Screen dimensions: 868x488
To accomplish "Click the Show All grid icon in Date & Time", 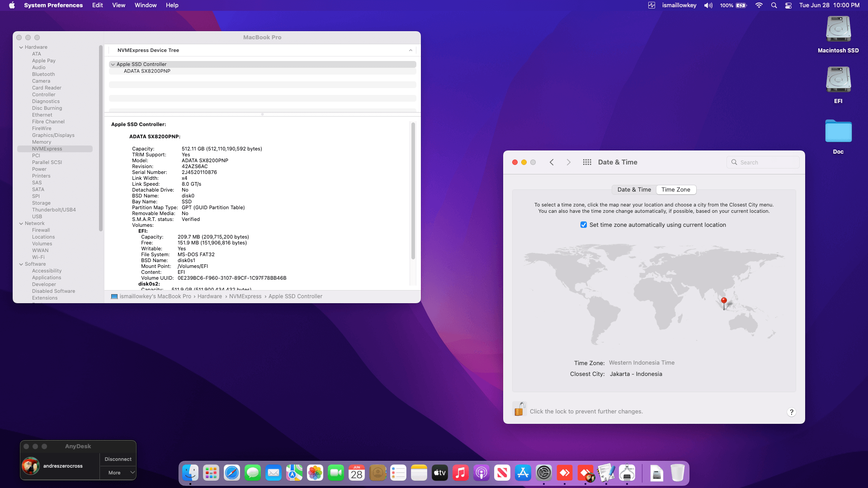I will (587, 162).
